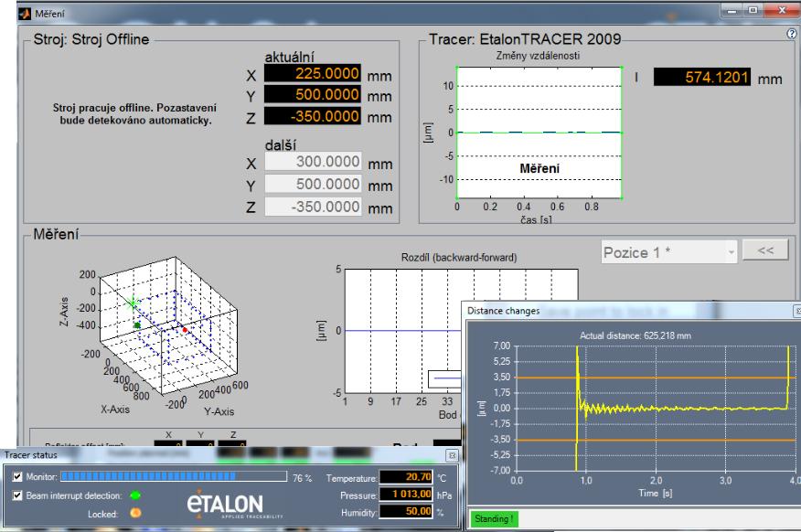The image size is (801, 532).
Task: Close the Měření window
Action: tap(782, 10)
